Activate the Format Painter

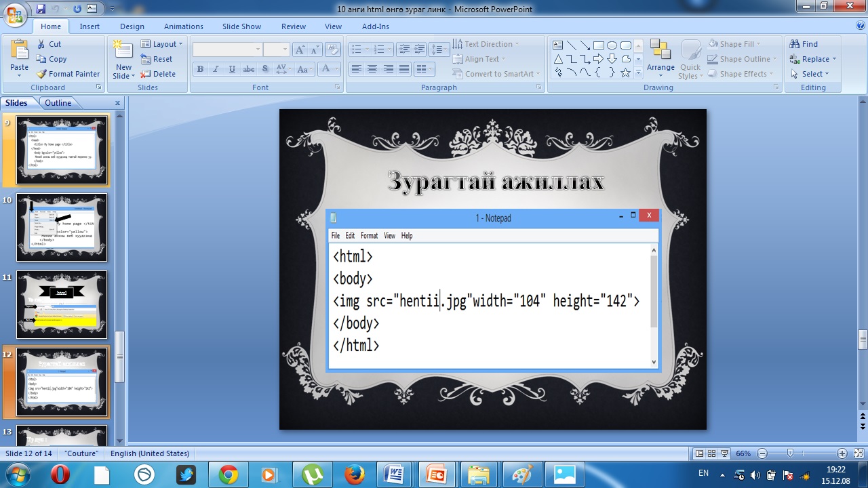tap(68, 74)
